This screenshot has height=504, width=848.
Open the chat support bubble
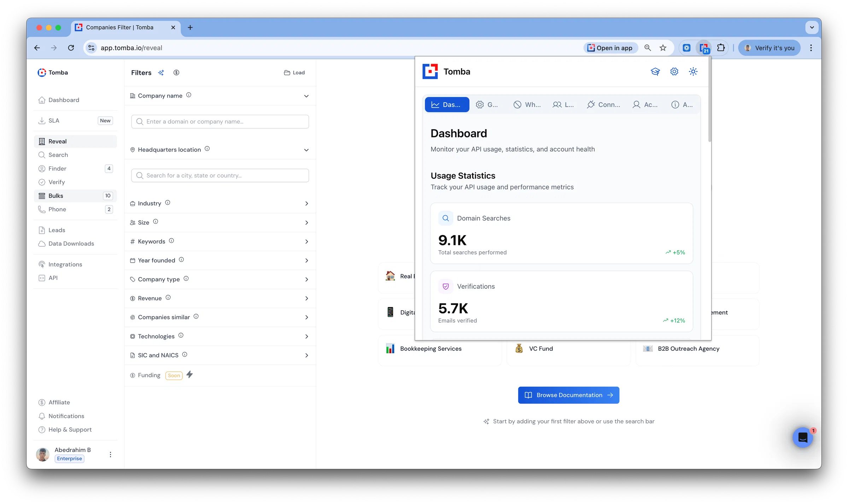coord(802,438)
